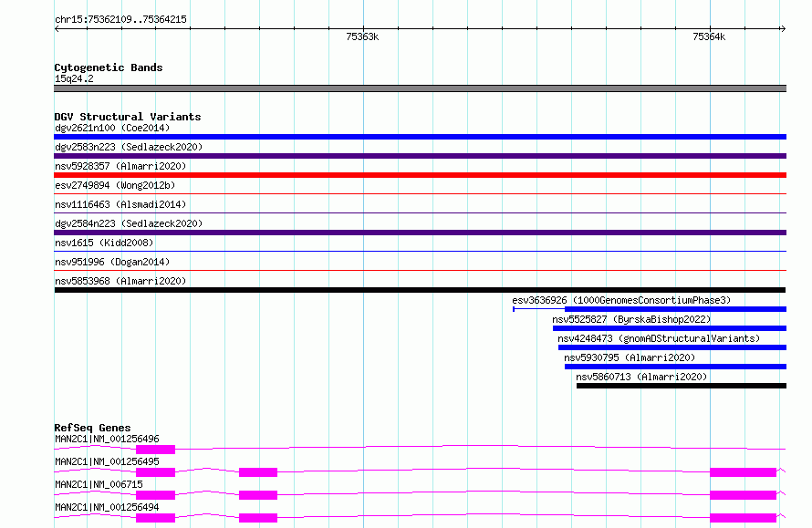
Task: Click the nsv5853968 (Almarri2020) black bar
Action: tap(420, 290)
